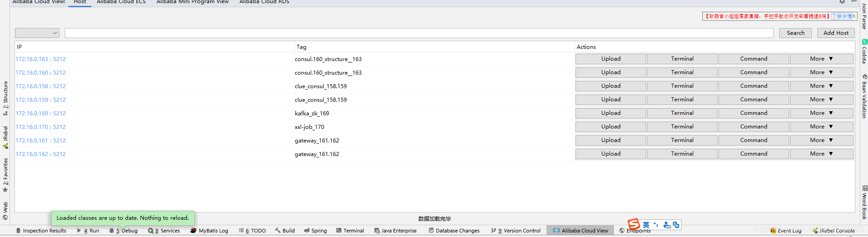The width and height of the screenshot is (868, 237).
Task: Open JRebel side panel on left
Action: (x=5, y=137)
